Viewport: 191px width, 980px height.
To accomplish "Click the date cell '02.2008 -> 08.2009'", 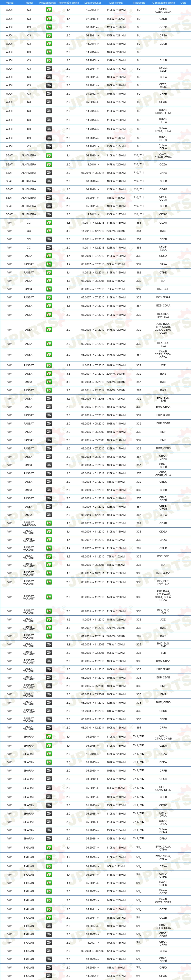I will coord(93,951).
